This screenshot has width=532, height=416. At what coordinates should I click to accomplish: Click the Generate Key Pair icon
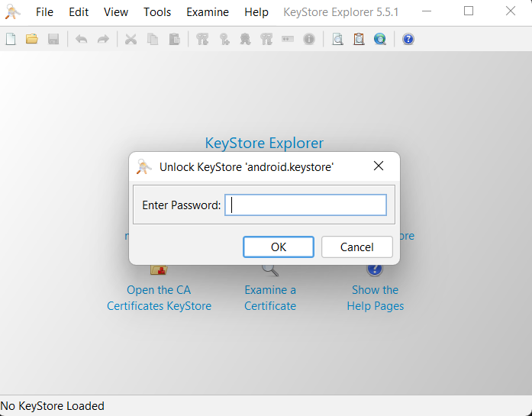pos(202,39)
